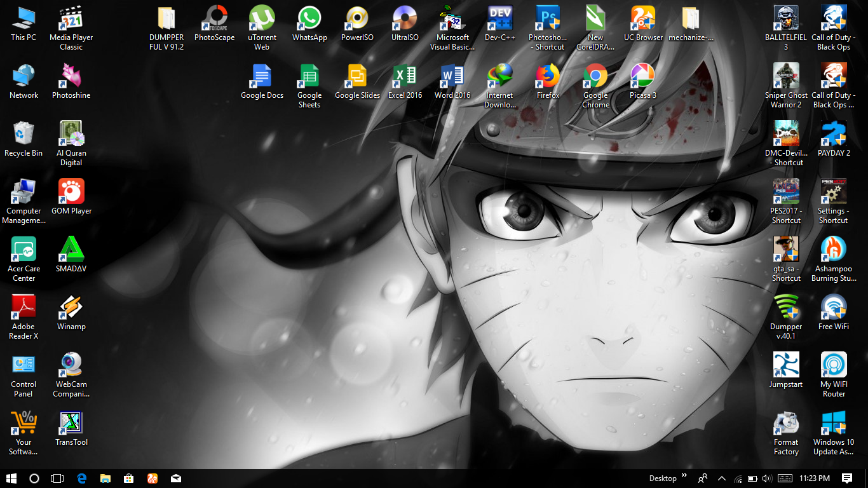Open Task View from the taskbar
Viewport: 868px width, 488px height.
coord(57,478)
